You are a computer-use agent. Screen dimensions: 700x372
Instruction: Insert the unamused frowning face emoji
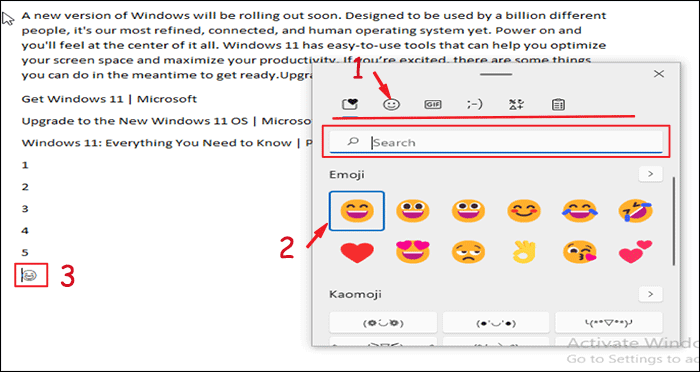[x=468, y=252]
